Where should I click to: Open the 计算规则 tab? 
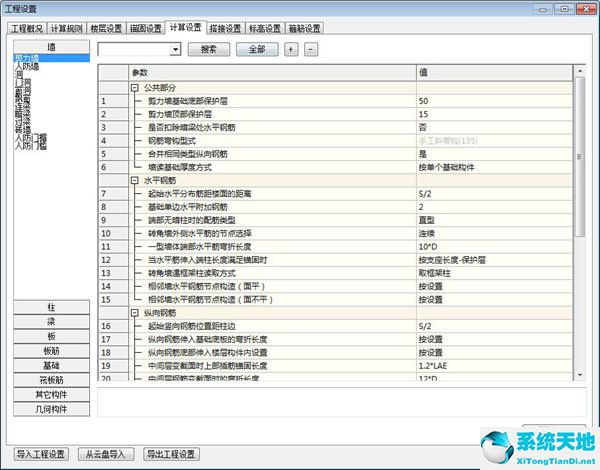67,28
